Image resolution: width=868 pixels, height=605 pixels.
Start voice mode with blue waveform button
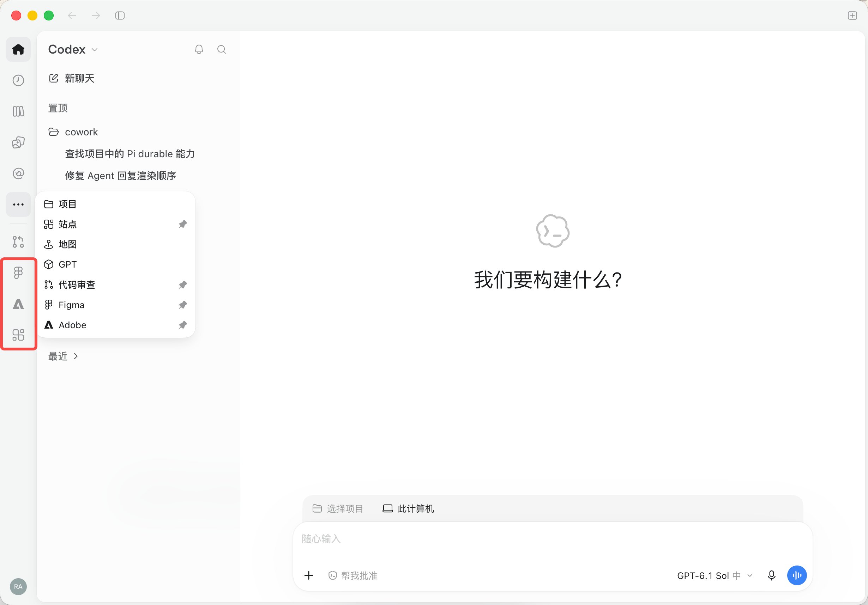797,575
